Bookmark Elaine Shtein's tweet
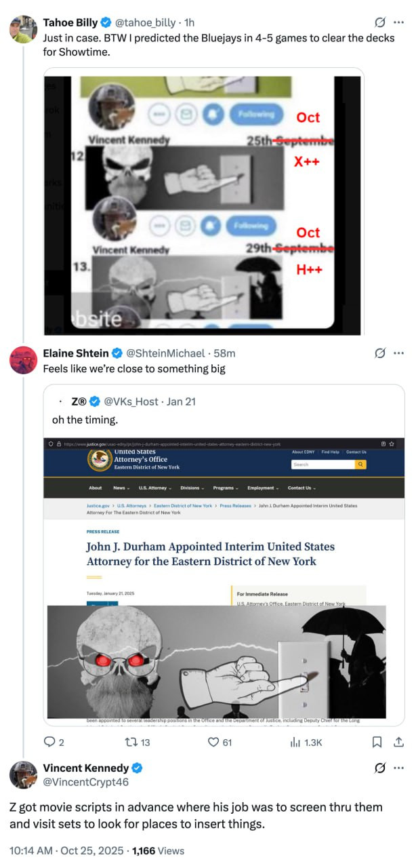This screenshot has width=416, height=868. tap(377, 742)
